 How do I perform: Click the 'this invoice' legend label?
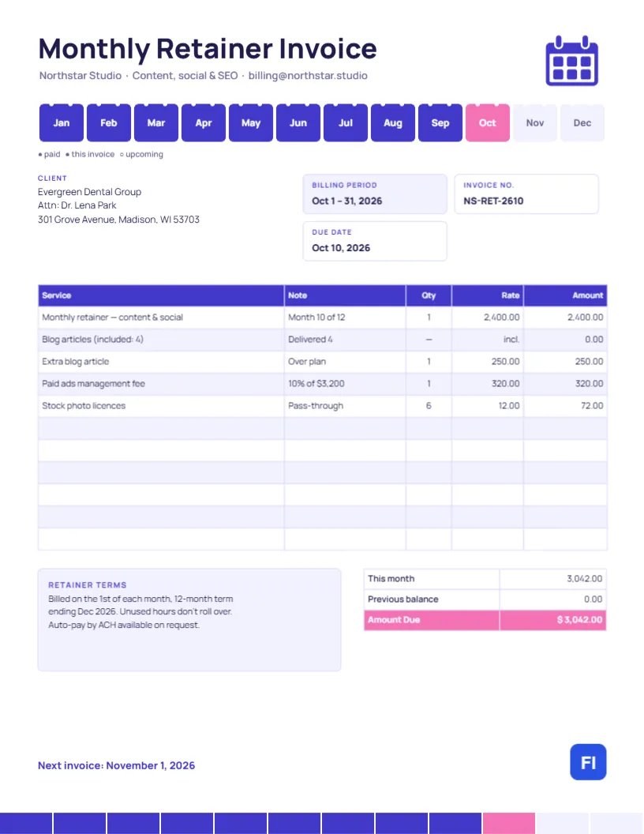pos(93,154)
